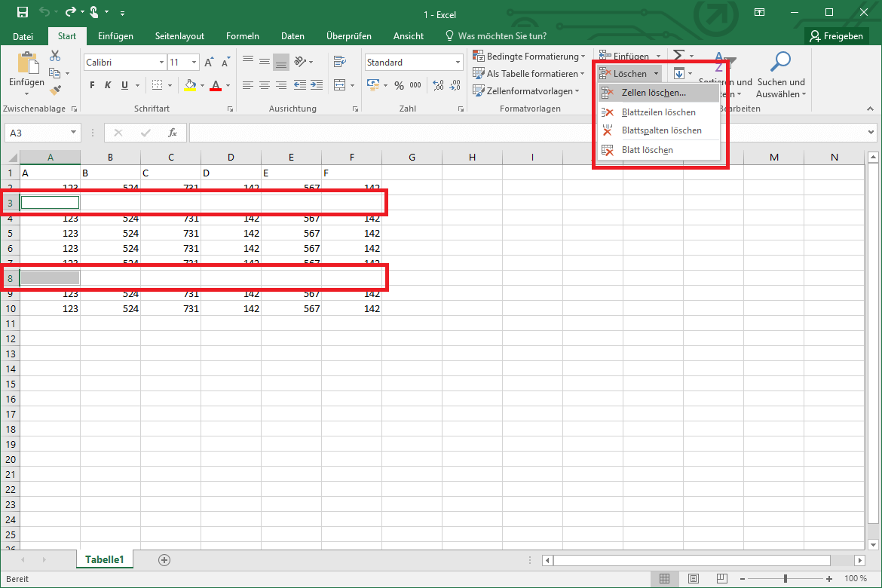Click the insert function fx icon
Screen dimensions: 882x588
173,133
